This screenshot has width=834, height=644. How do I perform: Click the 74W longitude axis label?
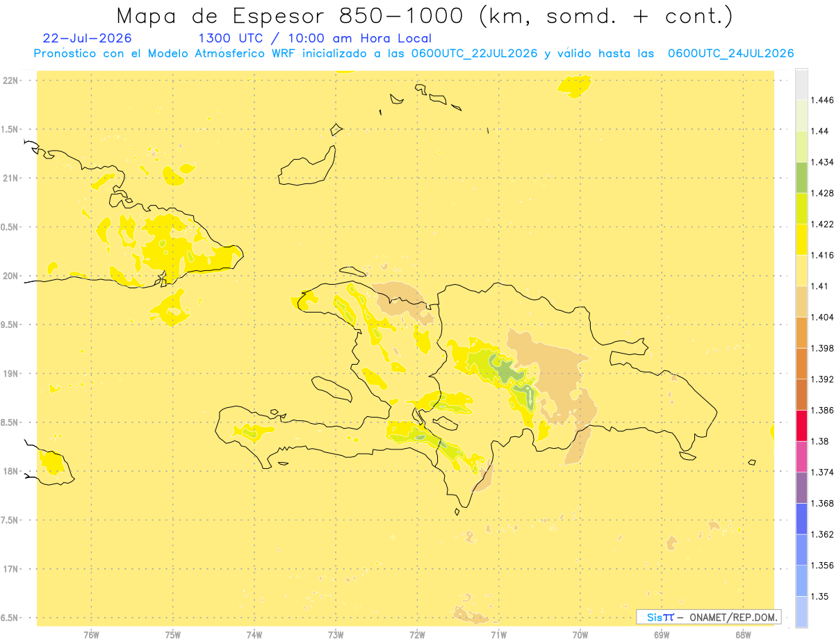coord(254,635)
